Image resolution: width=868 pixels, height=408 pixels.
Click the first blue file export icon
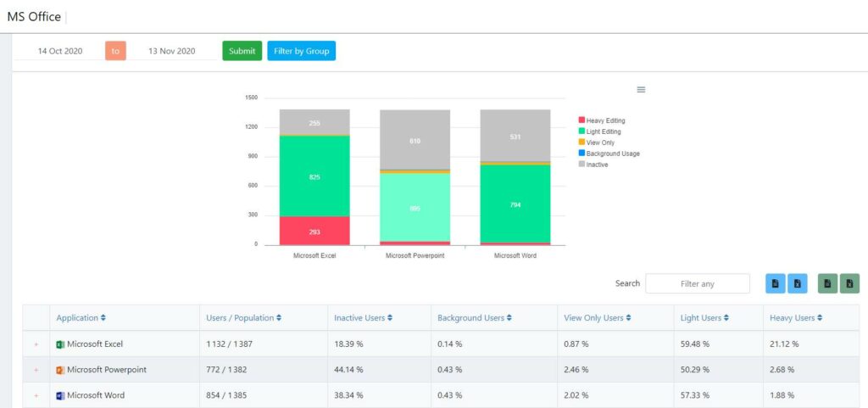(x=776, y=283)
